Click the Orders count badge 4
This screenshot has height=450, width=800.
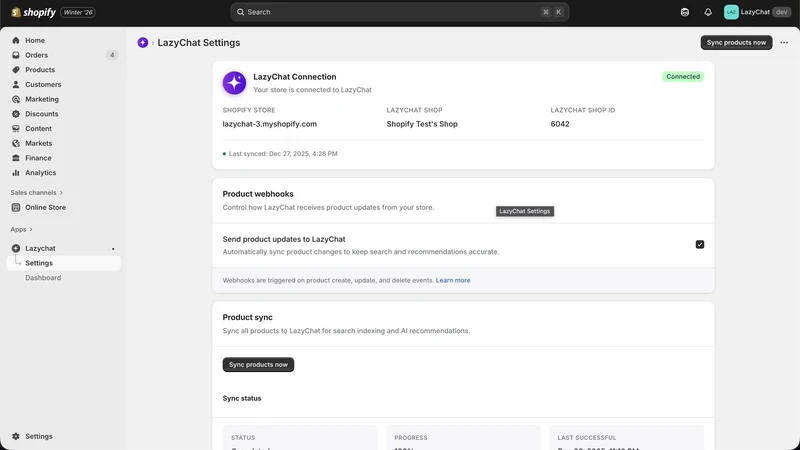[x=112, y=55]
